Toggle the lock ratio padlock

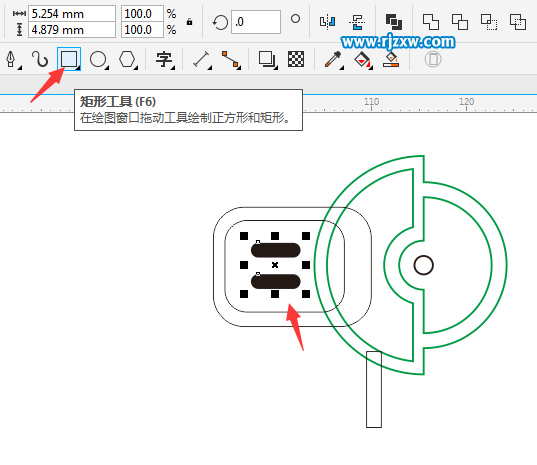click(x=189, y=22)
